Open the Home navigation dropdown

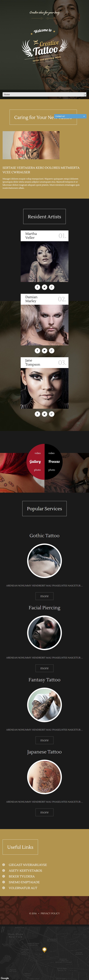click(x=44, y=94)
